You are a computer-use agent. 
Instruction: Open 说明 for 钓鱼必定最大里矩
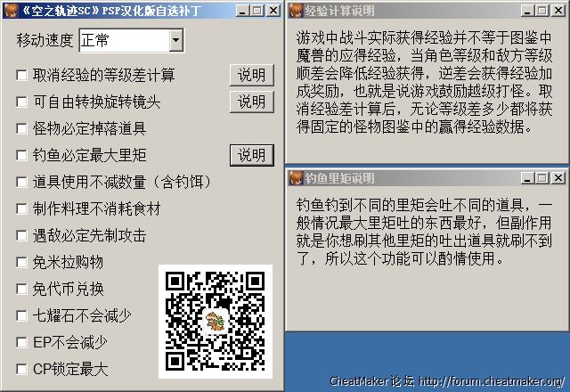tap(251, 155)
